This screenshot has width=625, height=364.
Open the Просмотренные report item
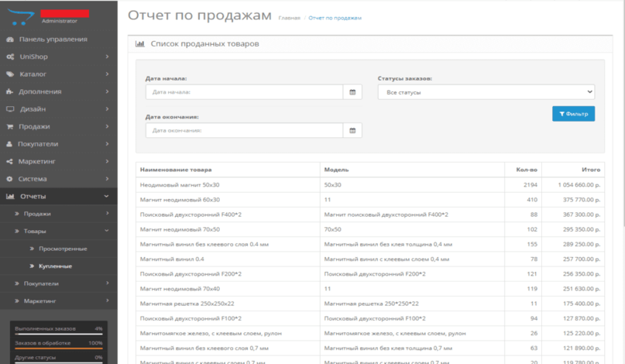point(59,249)
